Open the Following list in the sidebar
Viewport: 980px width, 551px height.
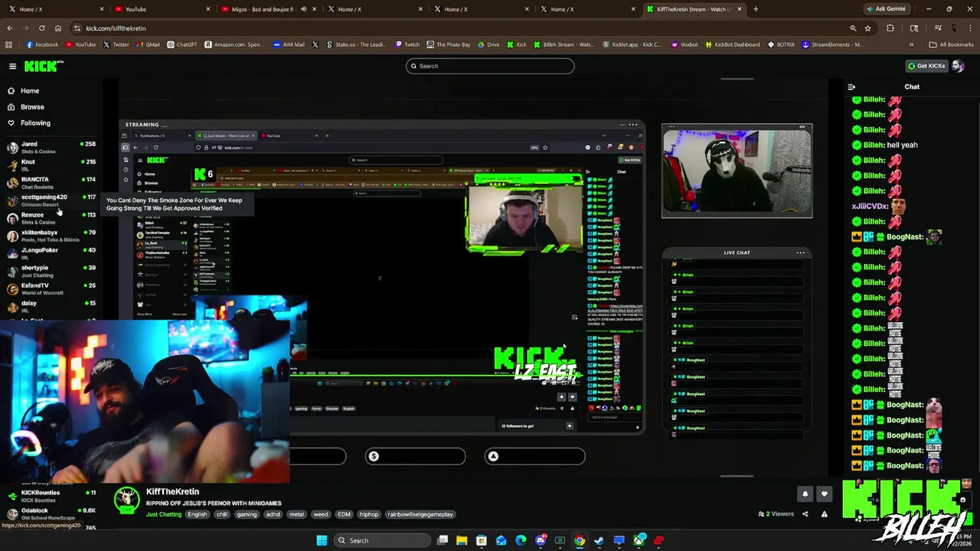35,123
